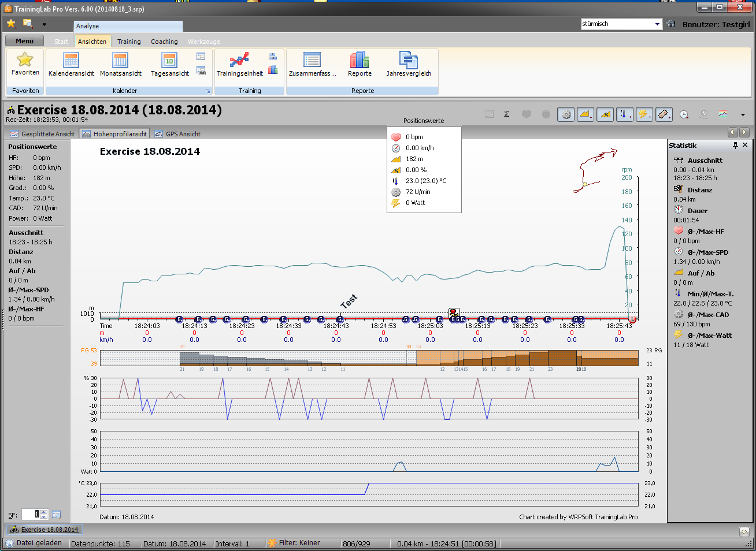Click the GPS track thumbnail in chart
Screen dimensions: 756x551
coord(595,171)
